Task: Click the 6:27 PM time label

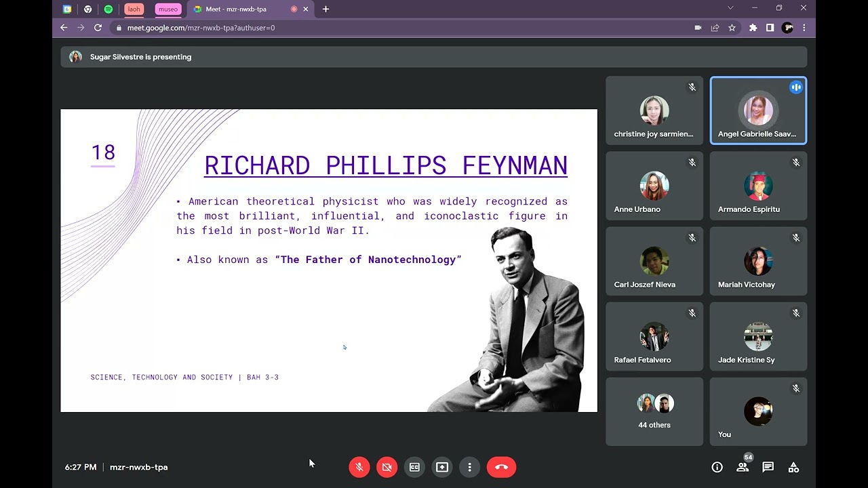Action: coord(81,467)
